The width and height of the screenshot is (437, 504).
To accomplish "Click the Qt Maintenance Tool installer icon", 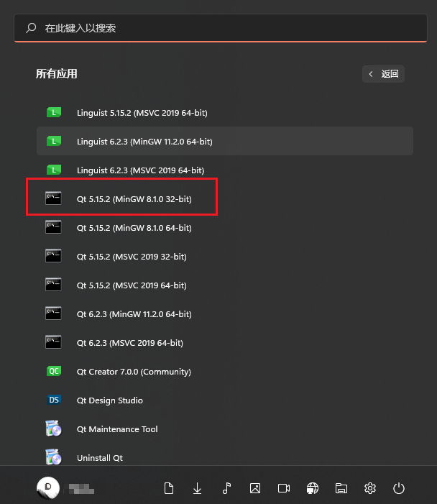I will 53,429.
